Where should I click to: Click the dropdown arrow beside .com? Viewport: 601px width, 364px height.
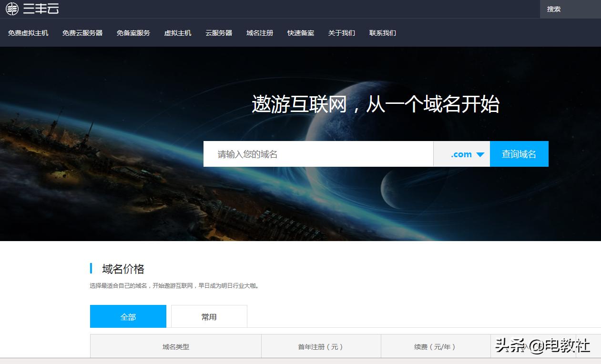coord(480,154)
